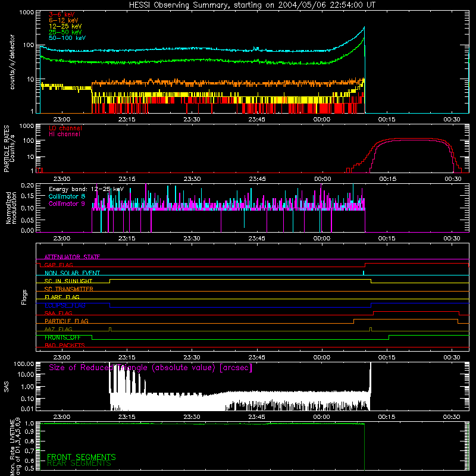
Task: Click the ECLIPSE FLAG label
Action: tap(65, 305)
